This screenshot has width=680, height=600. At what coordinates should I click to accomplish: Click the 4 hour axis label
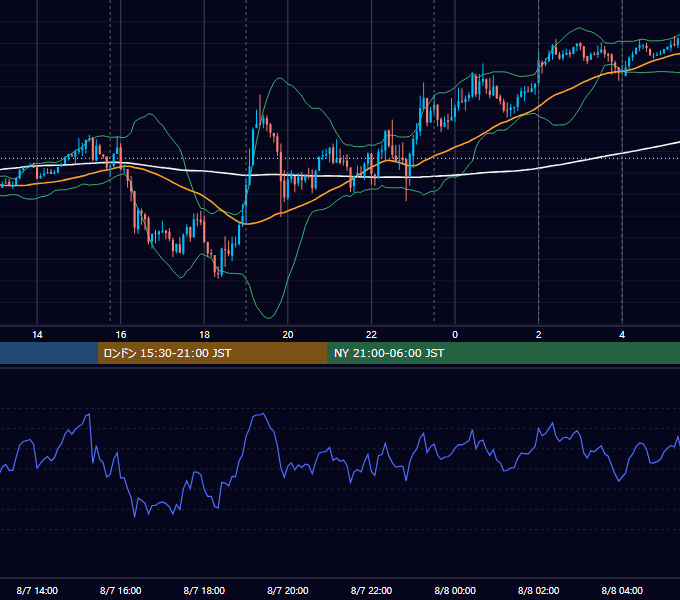point(622,335)
